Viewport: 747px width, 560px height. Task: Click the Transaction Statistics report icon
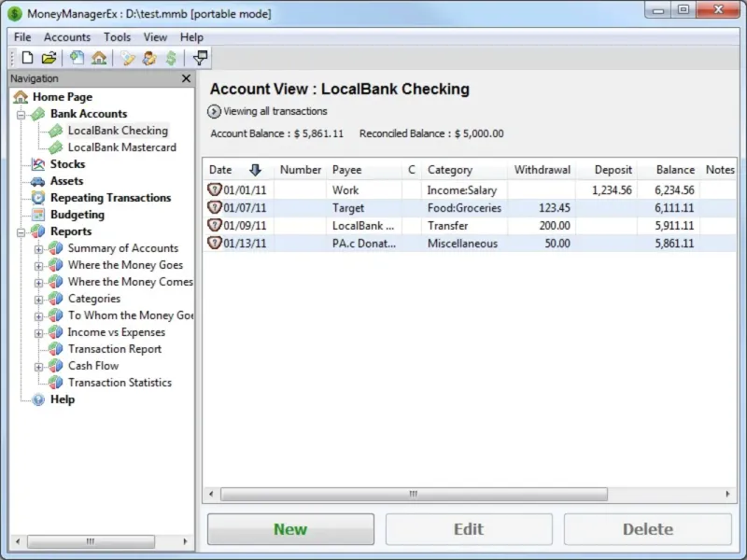click(x=56, y=383)
